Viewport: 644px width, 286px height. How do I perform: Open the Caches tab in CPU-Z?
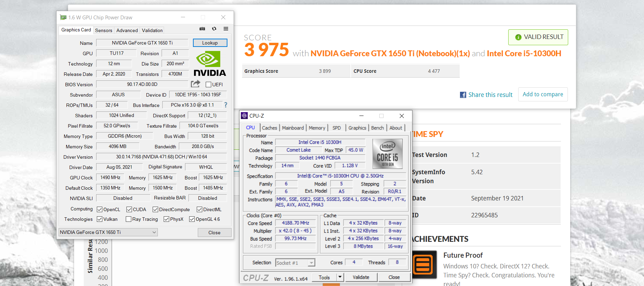(269, 128)
